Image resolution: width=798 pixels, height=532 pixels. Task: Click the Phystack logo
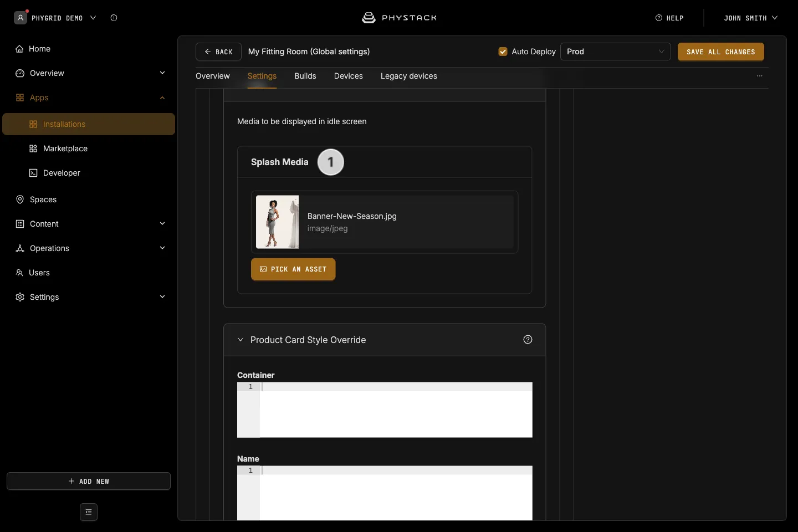[x=399, y=18]
